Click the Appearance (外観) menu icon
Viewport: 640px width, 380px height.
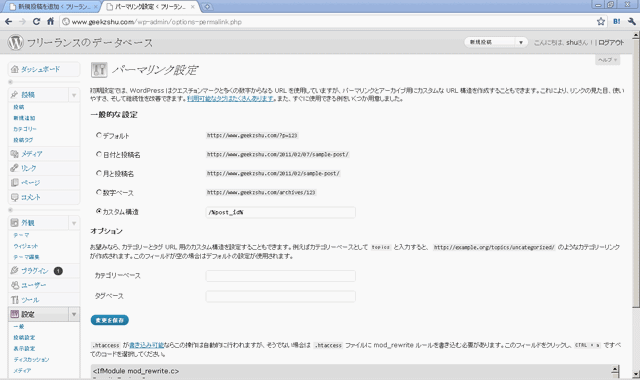tap(14, 223)
